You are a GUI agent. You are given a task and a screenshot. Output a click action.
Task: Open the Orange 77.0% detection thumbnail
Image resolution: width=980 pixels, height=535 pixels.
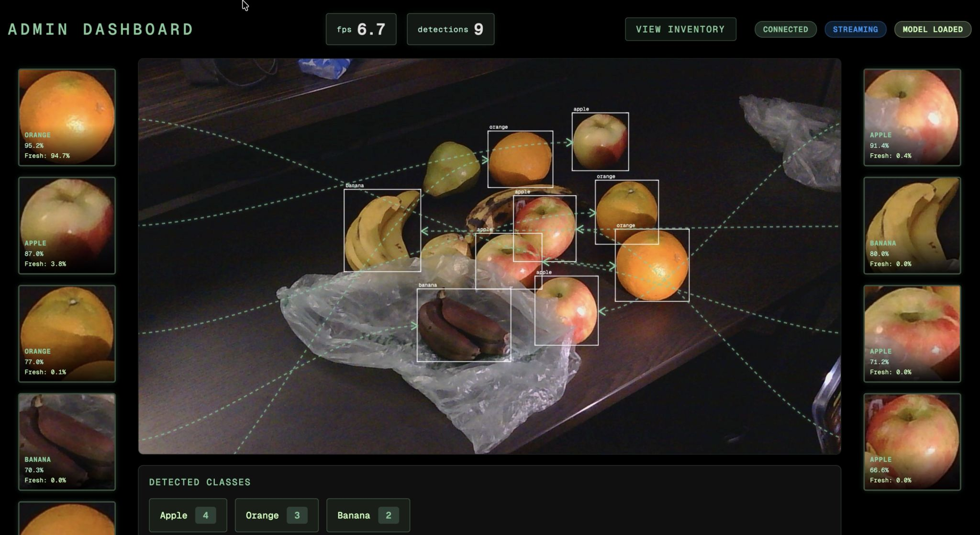67,334
